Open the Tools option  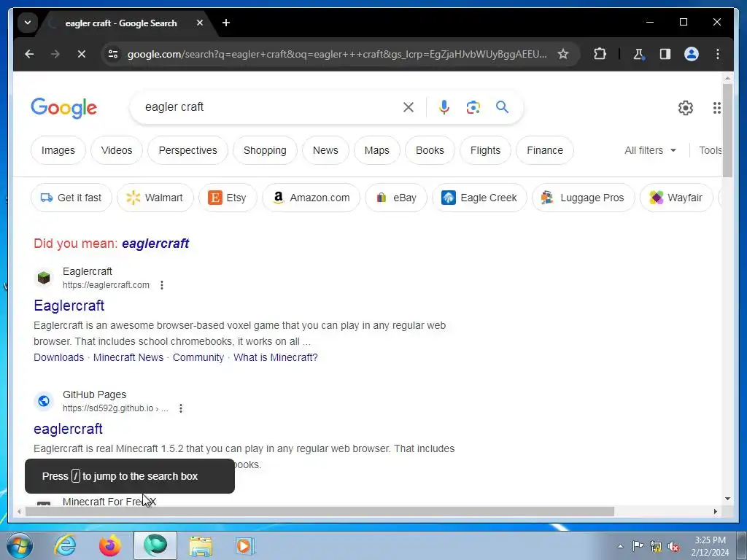pos(711,150)
